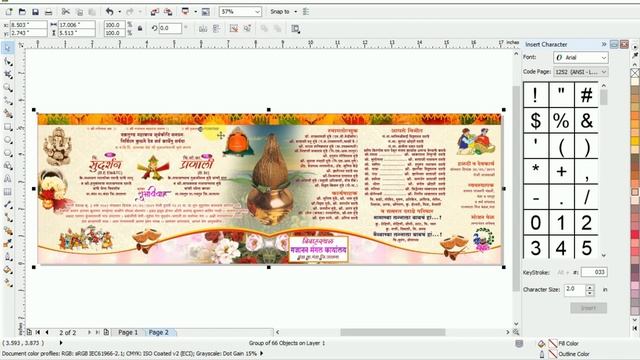Go to the previous page arrow
This screenshot has width=640, height=360.
click(x=47, y=332)
